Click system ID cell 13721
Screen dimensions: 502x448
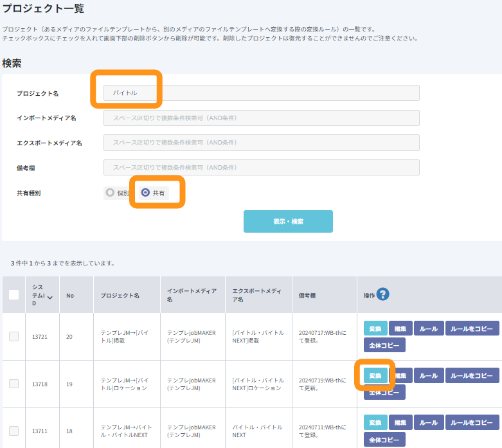click(x=40, y=337)
